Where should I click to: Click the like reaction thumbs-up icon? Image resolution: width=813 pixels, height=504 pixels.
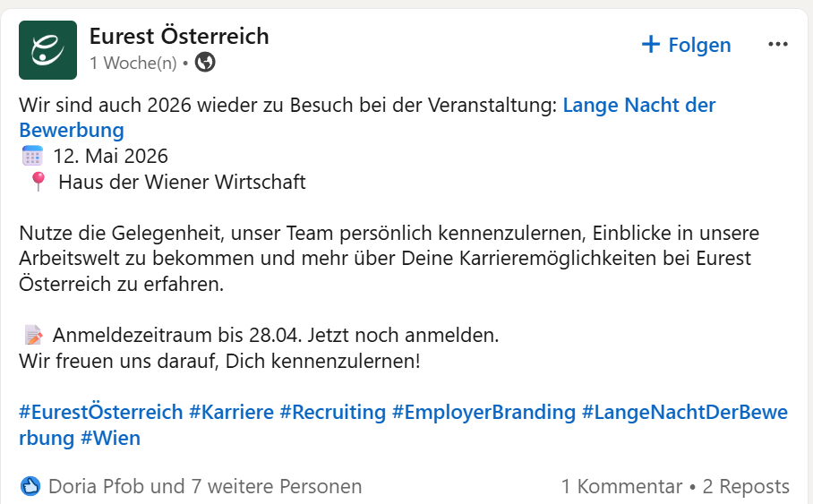coord(30,486)
